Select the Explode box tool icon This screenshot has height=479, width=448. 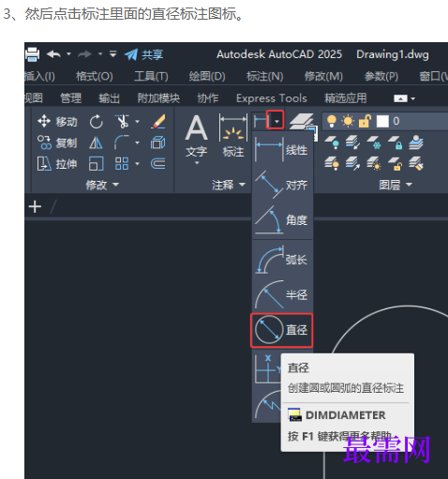click(158, 142)
